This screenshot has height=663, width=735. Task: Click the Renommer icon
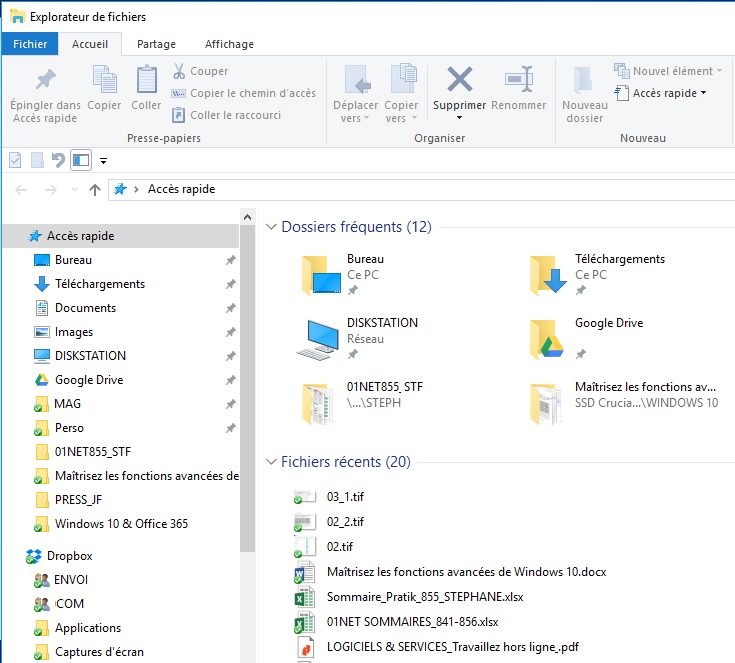point(519,79)
